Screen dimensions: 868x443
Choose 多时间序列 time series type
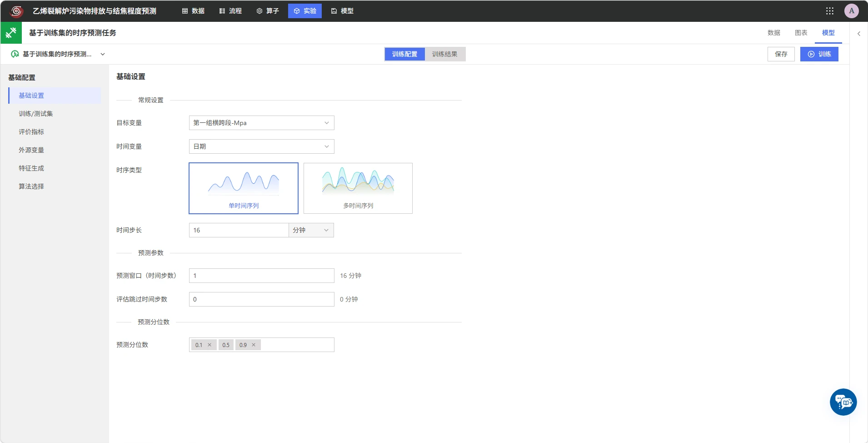coord(358,188)
